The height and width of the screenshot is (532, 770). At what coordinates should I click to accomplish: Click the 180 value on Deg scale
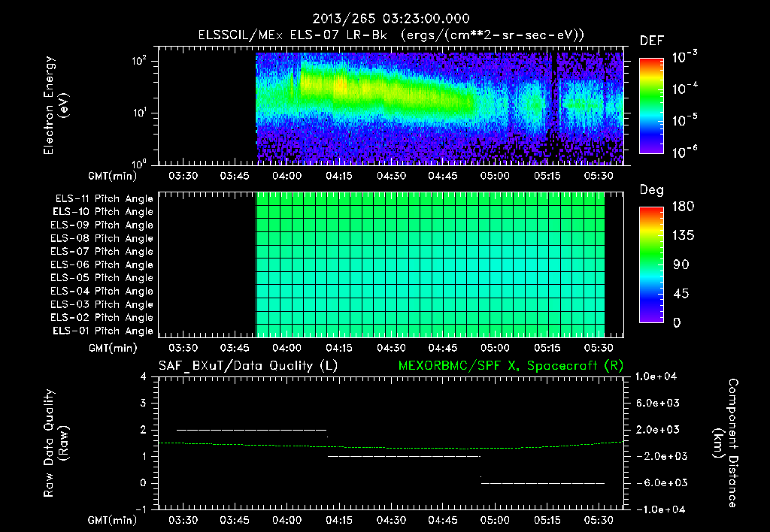click(683, 207)
